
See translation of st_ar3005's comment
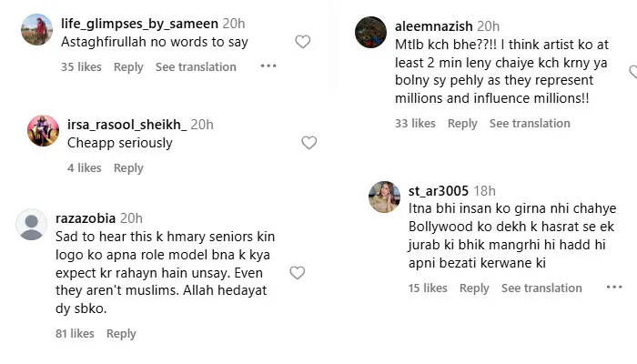541,288
